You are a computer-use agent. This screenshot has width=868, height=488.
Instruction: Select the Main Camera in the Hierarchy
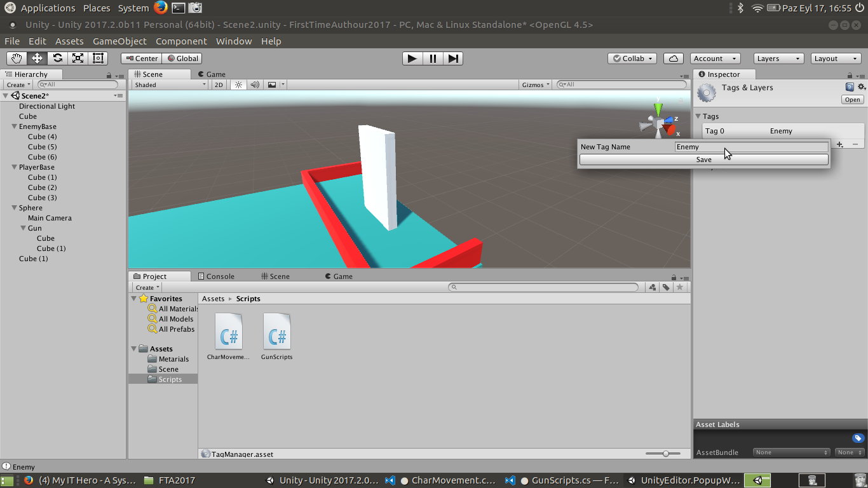[x=50, y=218]
